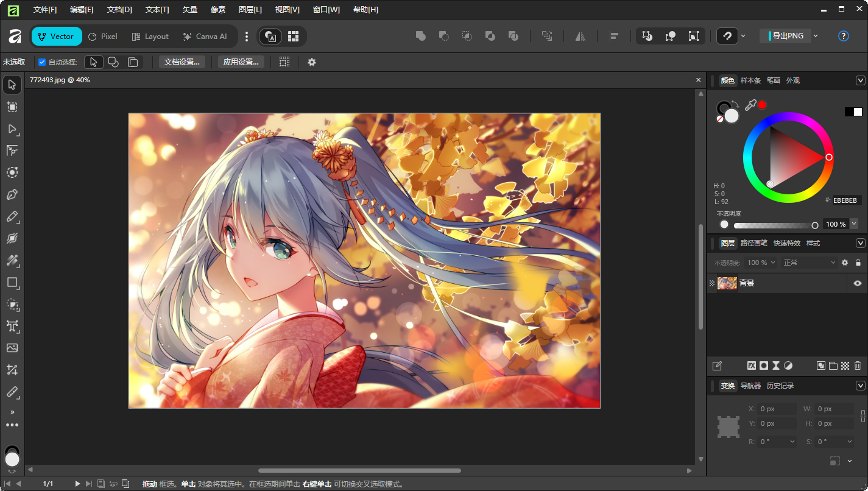Screen dimensions: 868x491
Task: Click the 背景 layer thumbnail
Action: pos(727,283)
